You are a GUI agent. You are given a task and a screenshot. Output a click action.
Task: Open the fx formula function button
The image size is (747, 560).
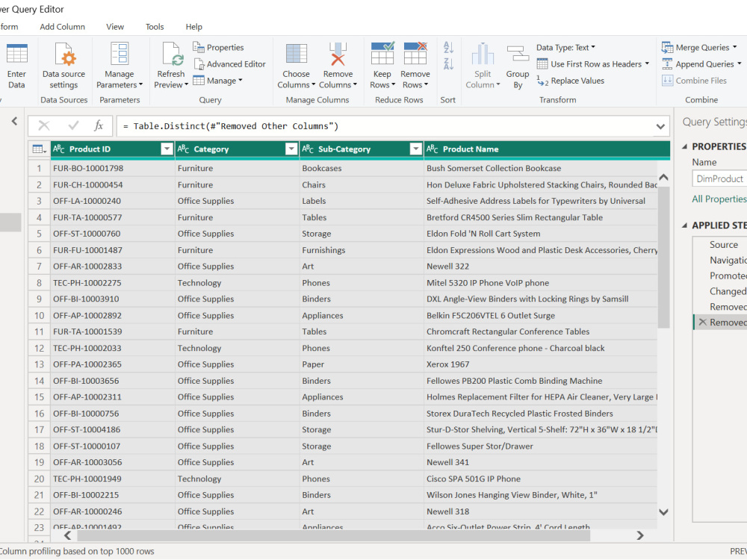98,125
